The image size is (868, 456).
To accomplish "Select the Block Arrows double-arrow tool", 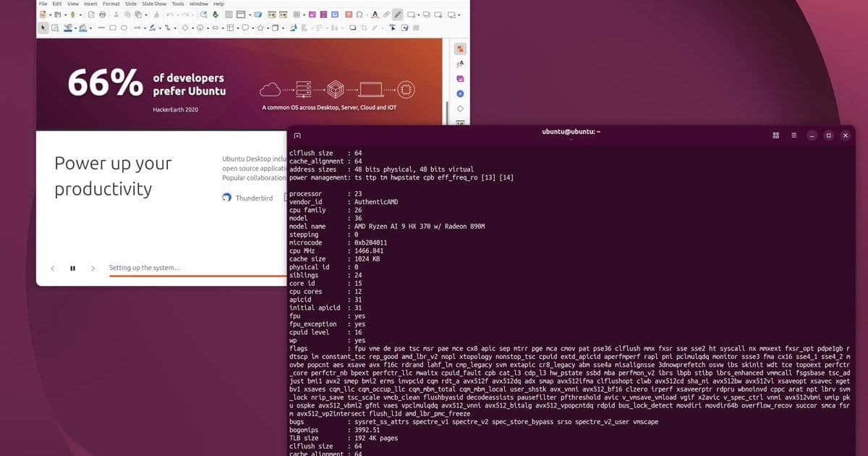I will [x=215, y=28].
